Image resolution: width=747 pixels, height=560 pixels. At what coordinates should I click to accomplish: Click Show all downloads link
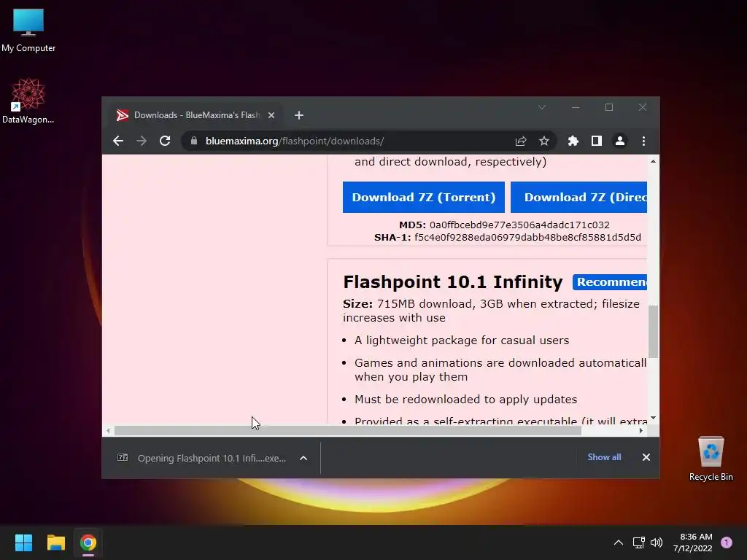[604, 457]
